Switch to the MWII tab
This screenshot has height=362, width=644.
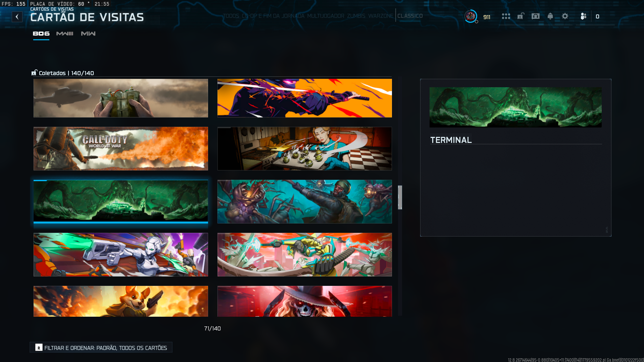click(88, 34)
